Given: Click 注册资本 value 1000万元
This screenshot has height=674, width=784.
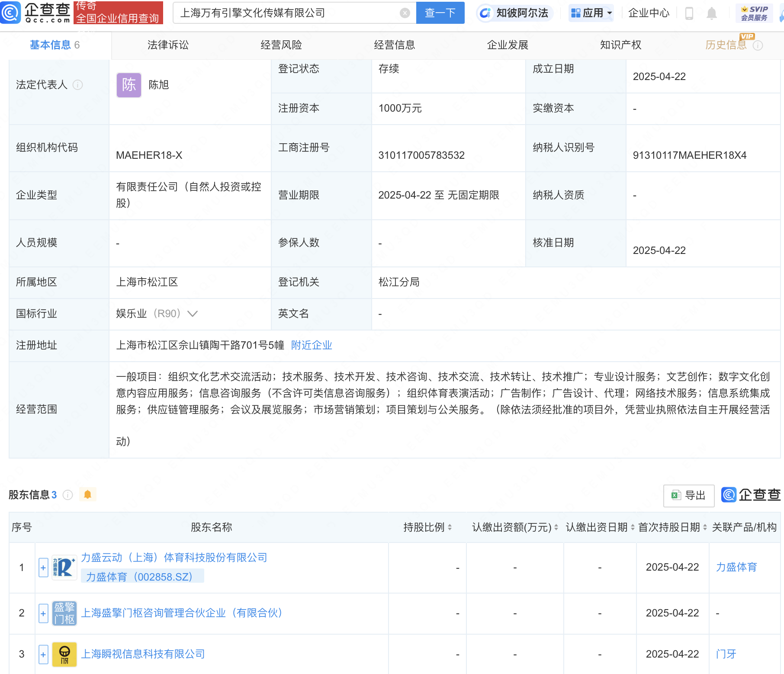Looking at the screenshot, I should point(400,108).
